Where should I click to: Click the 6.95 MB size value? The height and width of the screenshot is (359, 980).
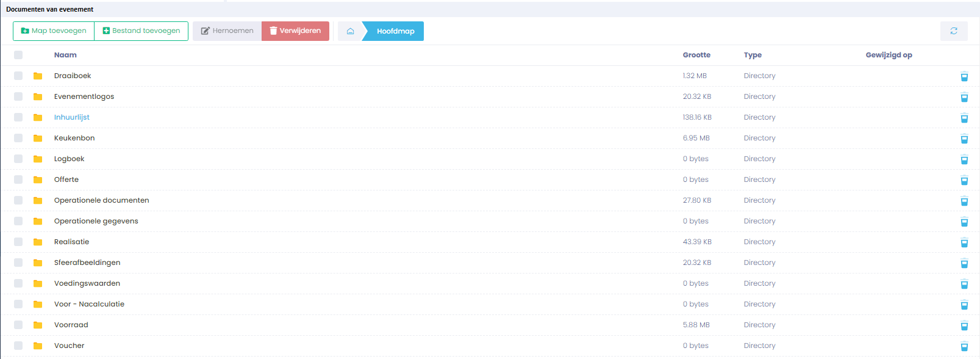point(696,138)
